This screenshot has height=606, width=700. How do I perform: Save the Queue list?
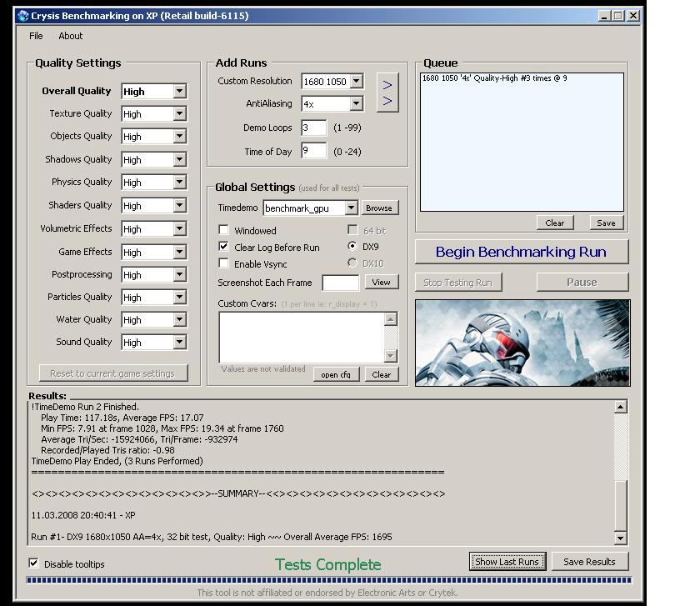click(x=607, y=223)
